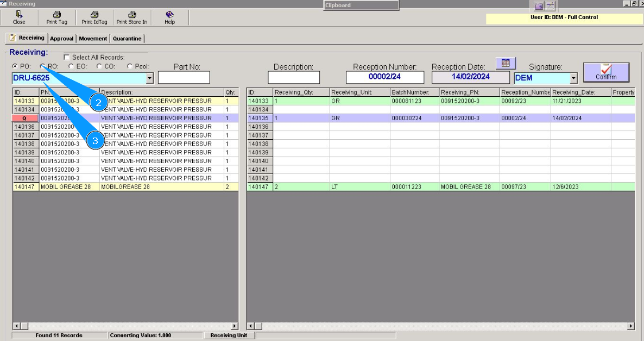The height and width of the screenshot is (342, 644).
Task: Open the reception date calendar icon
Action: click(506, 63)
